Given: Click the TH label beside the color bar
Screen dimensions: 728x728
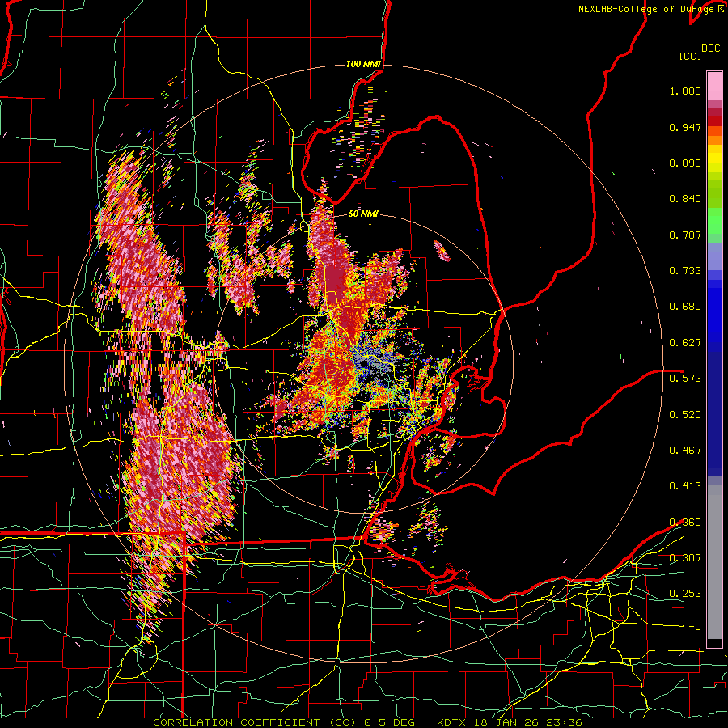Looking at the screenshot, I should point(695,630).
